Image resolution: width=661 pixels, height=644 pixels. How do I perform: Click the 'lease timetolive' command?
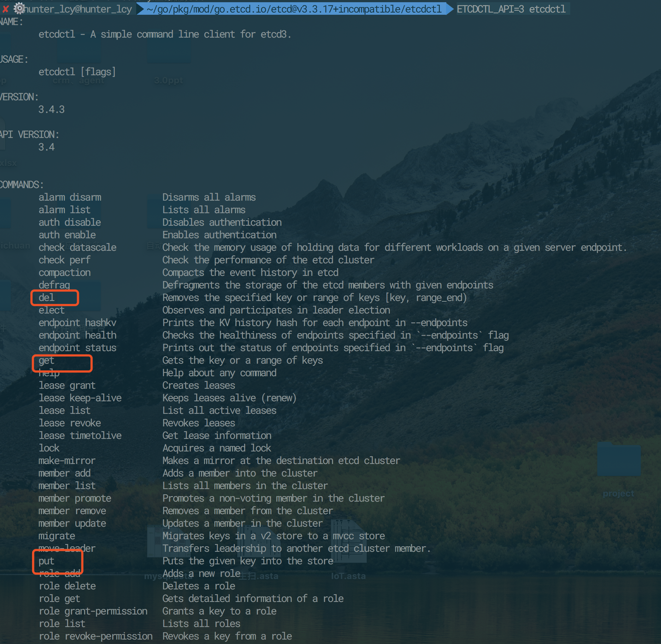pos(80,436)
